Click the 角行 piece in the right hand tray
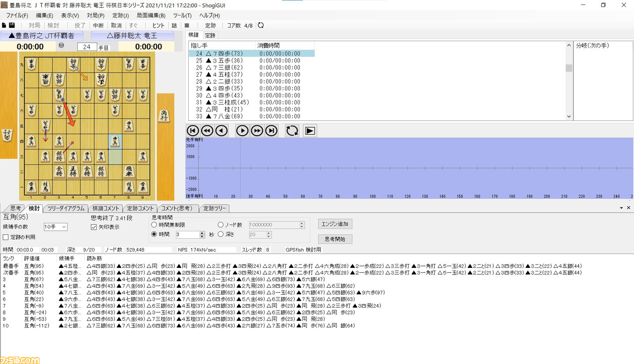This screenshot has height=364, width=634. (164, 115)
